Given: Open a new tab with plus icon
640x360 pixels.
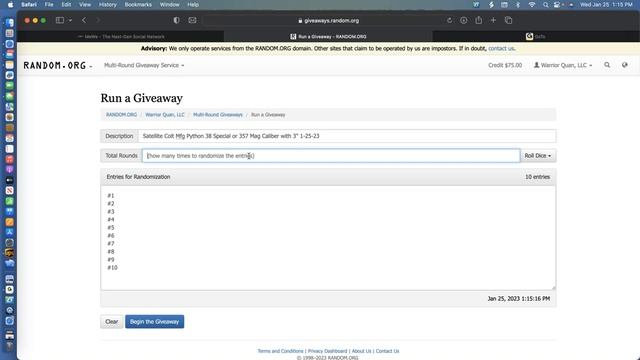Looking at the screenshot, I should (x=493, y=20).
